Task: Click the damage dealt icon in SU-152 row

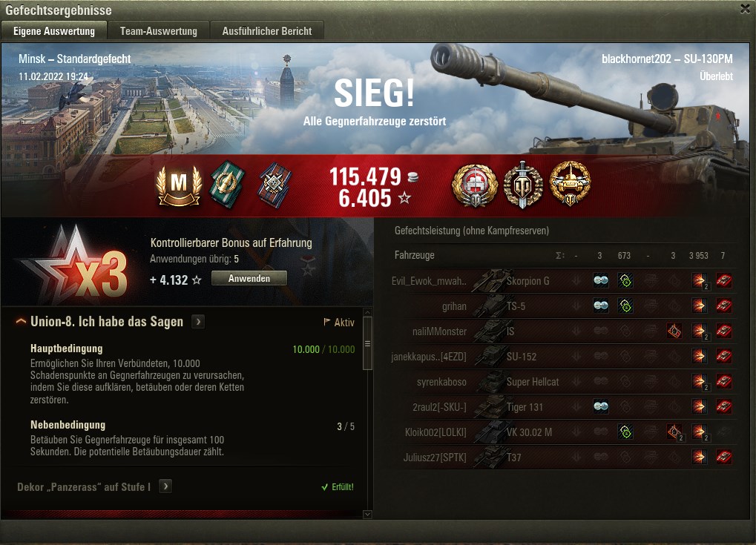Action: [699, 356]
